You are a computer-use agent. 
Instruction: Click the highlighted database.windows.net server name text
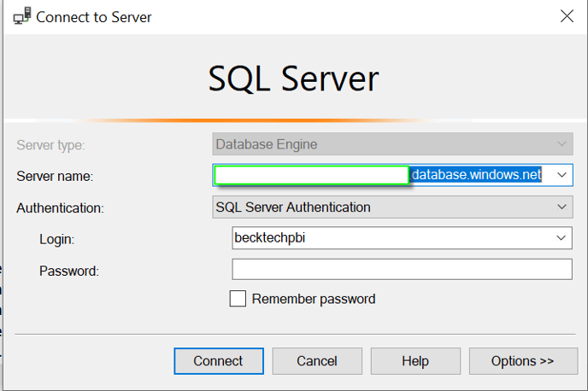click(x=476, y=175)
